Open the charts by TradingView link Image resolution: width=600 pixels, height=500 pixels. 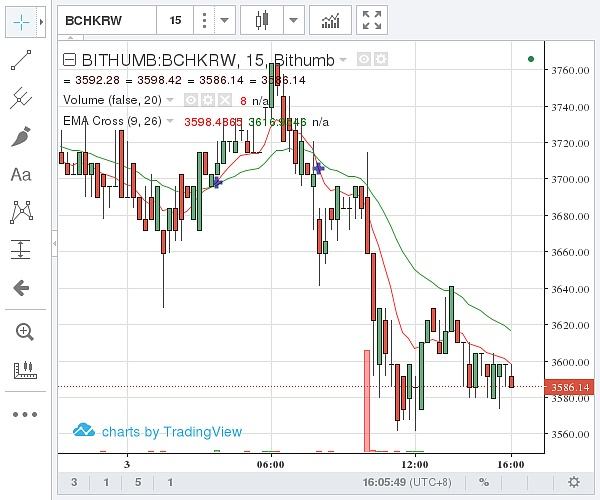pos(158,431)
